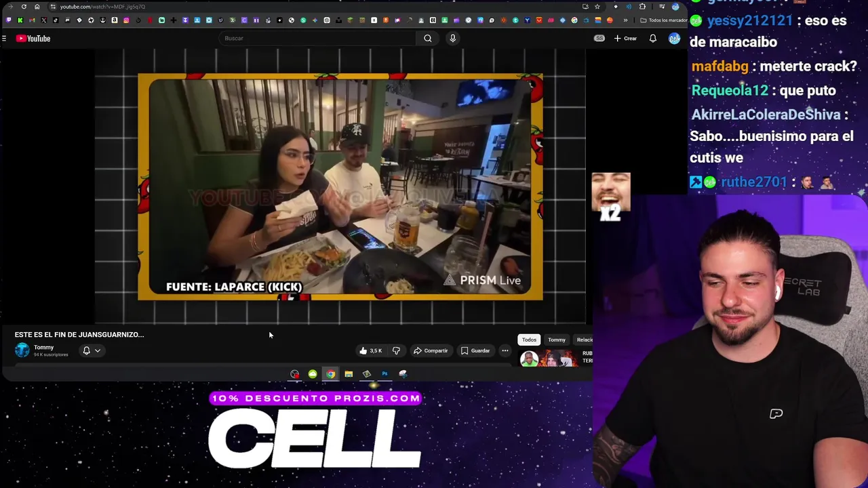Click the magnifier search button

[x=428, y=38]
